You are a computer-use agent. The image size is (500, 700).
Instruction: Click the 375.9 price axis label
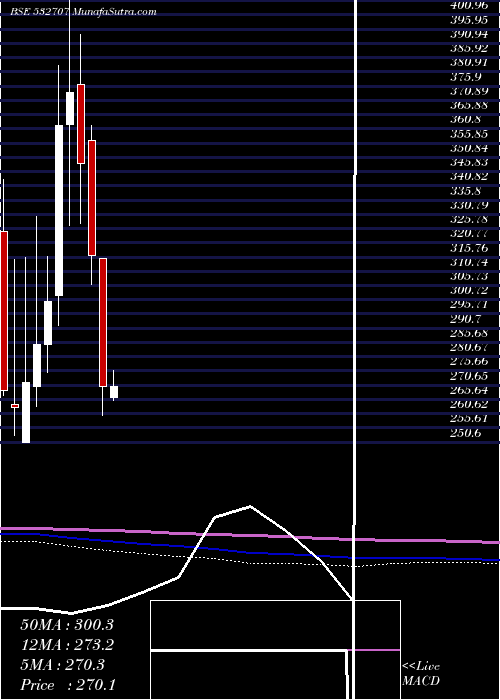click(467, 77)
